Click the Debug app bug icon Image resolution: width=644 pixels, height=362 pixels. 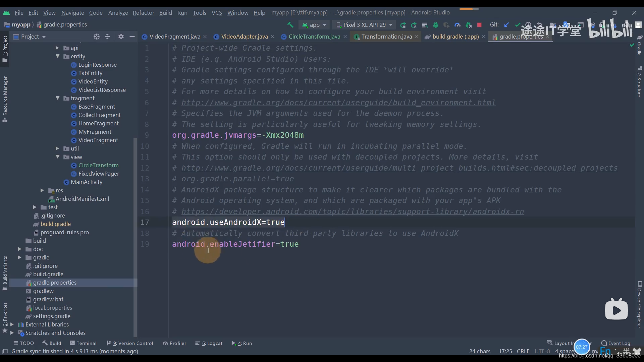click(x=436, y=25)
